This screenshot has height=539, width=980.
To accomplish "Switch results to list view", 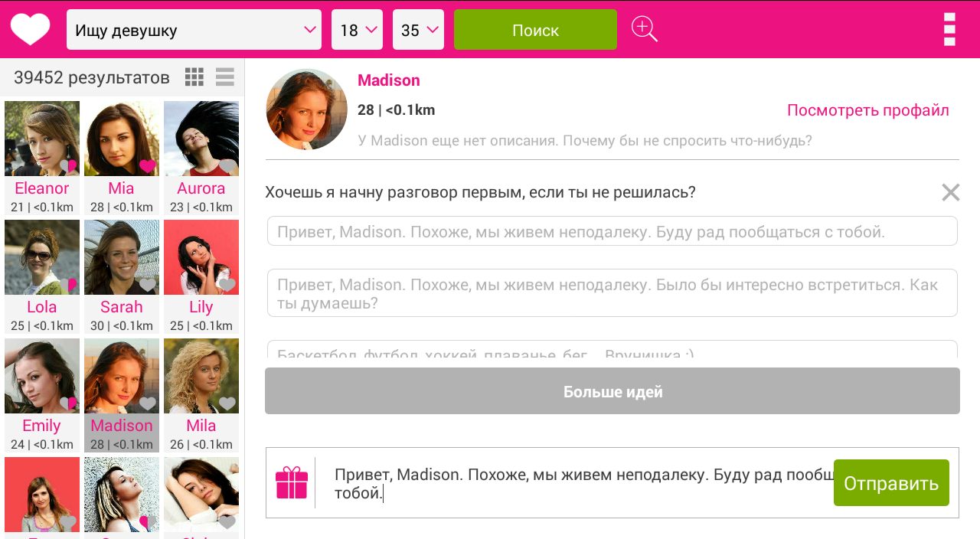I will tap(225, 77).
